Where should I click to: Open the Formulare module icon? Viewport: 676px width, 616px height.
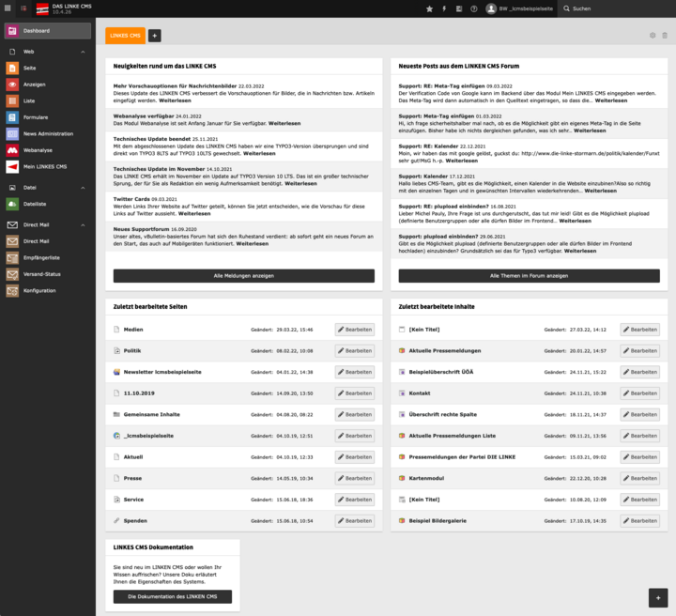coord(12,117)
